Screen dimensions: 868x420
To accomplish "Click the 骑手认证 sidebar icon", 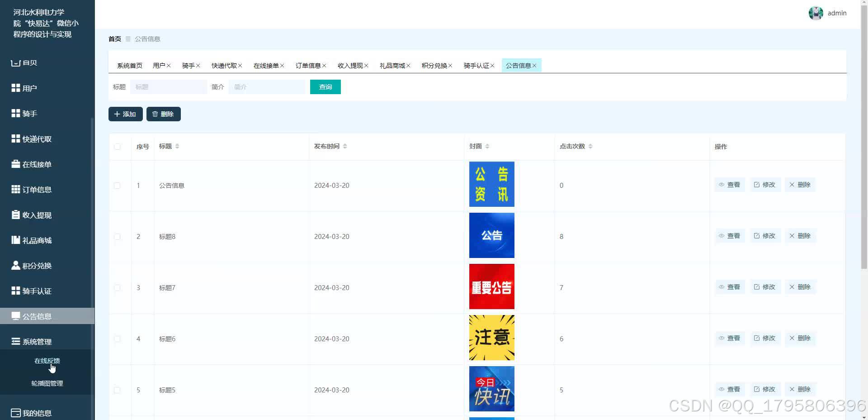I will 16,291.
